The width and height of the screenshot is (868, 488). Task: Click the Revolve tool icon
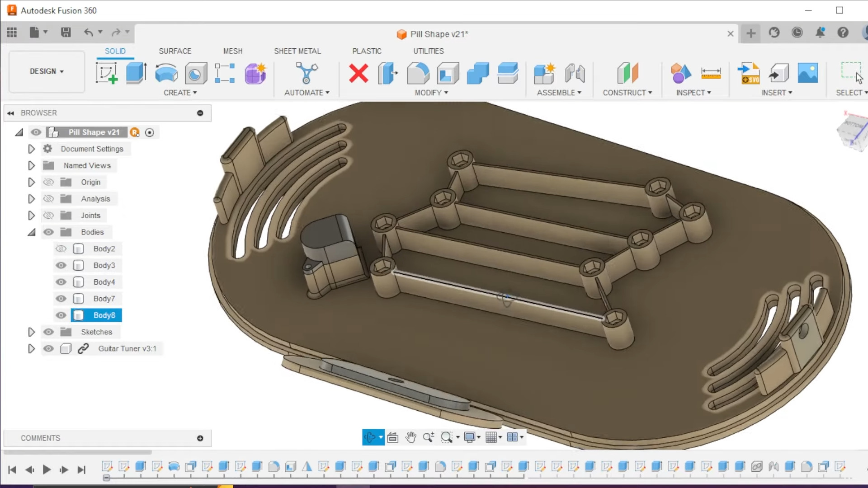coord(166,73)
